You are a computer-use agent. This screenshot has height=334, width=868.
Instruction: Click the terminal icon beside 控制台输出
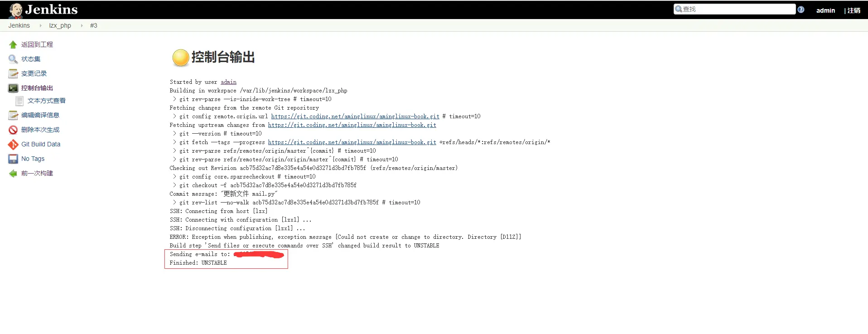[13, 88]
